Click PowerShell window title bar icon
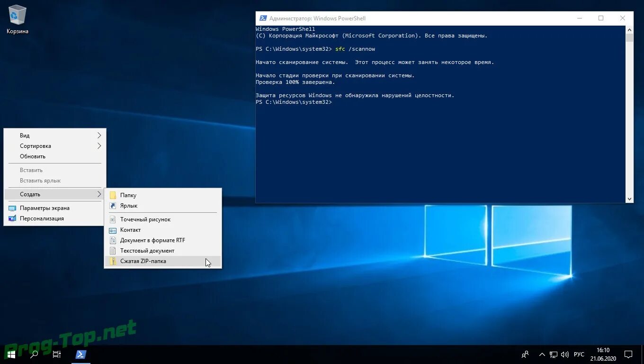Image resolution: width=644 pixels, height=364 pixels. click(263, 18)
